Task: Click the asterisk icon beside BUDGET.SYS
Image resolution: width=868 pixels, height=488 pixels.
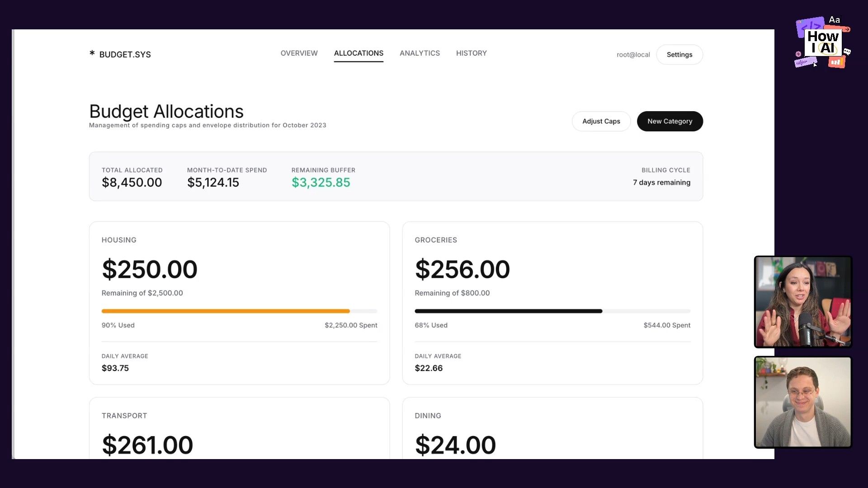Action: (x=92, y=54)
